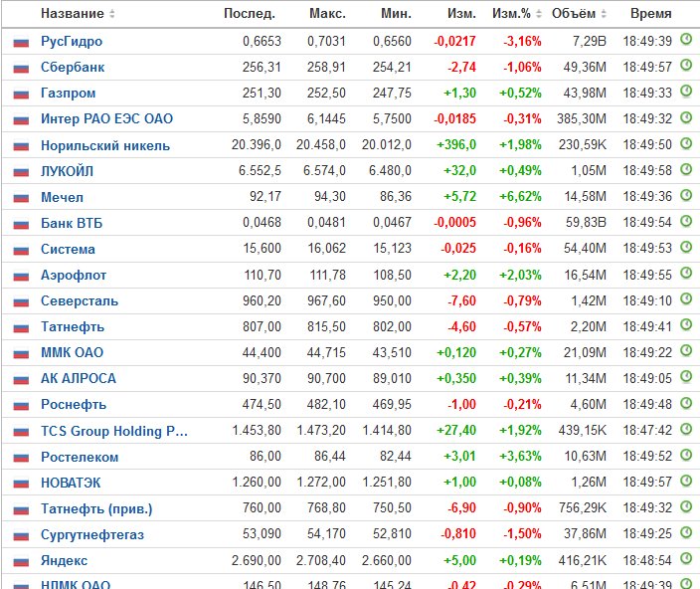This screenshot has height=589, width=700.
Task: Click the Russian flag icon beside Яндекс
Action: click(21, 562)
